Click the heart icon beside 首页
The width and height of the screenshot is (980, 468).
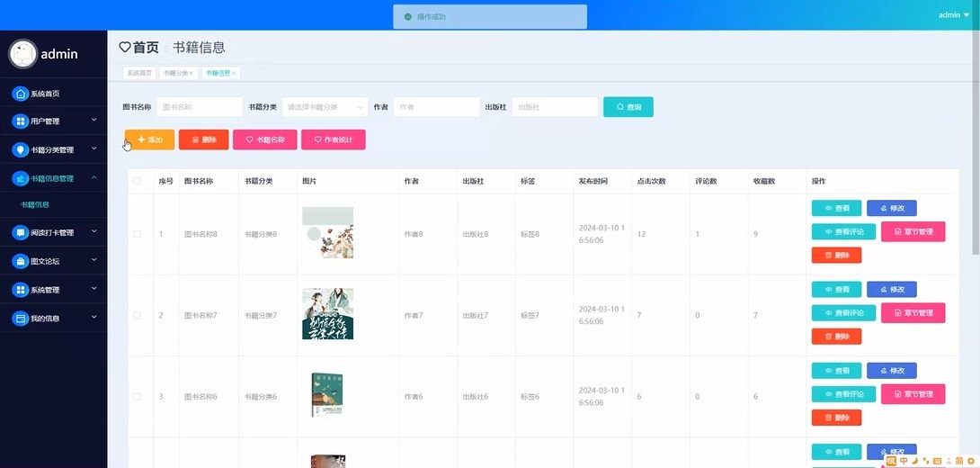tap(125, 47)
